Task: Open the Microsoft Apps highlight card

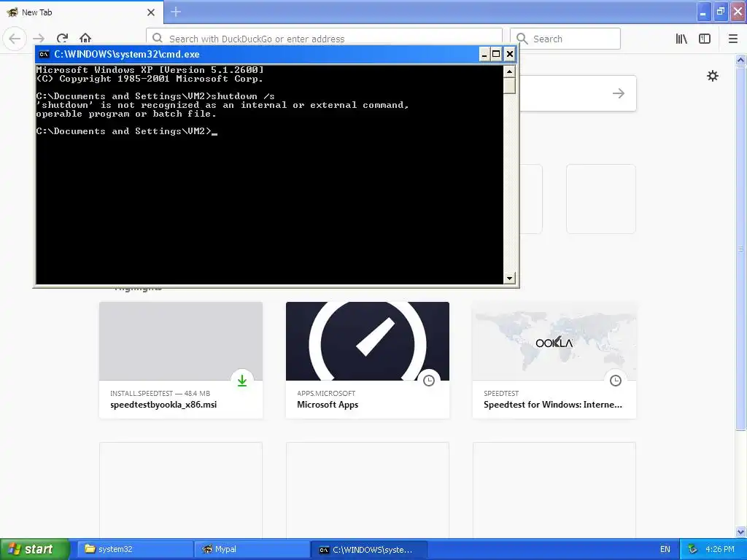Action: point(368,360)
